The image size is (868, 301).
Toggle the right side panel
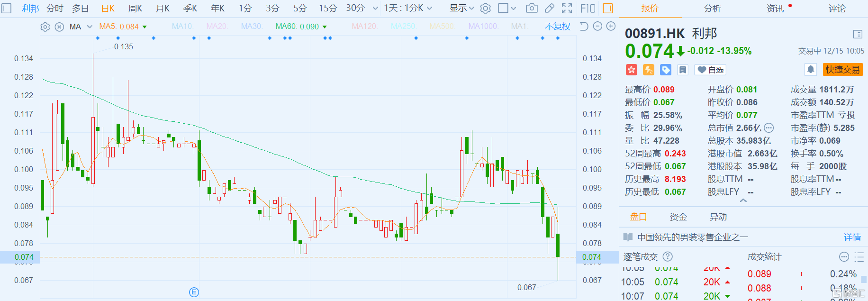[x=608, y=8]
